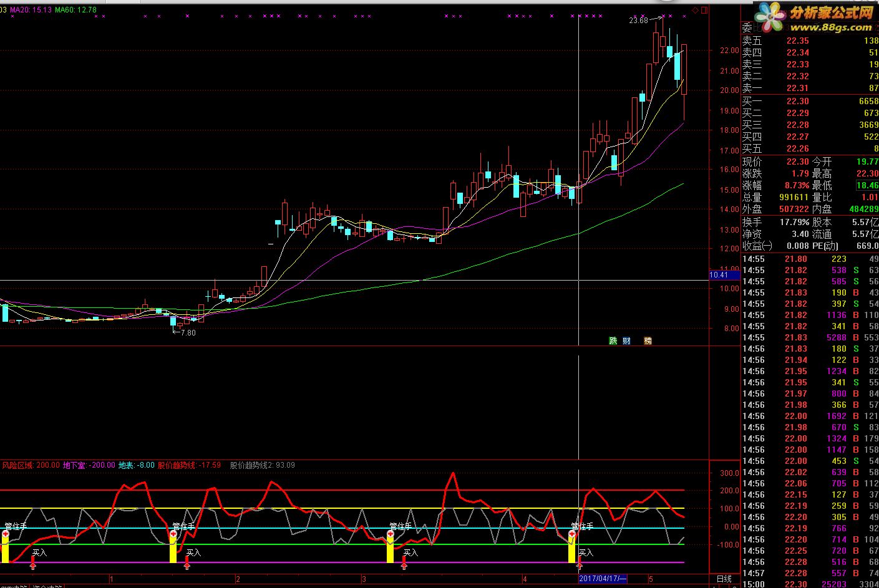
Task: Click the 23.68 high price annotation
Action: click(638, 21)
